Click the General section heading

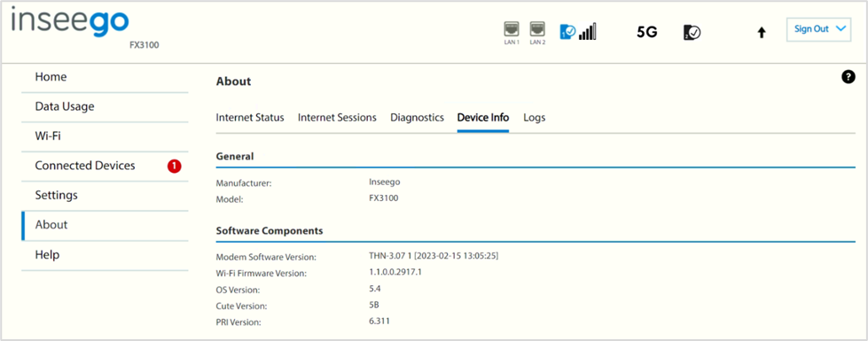(x=235, y=157)
